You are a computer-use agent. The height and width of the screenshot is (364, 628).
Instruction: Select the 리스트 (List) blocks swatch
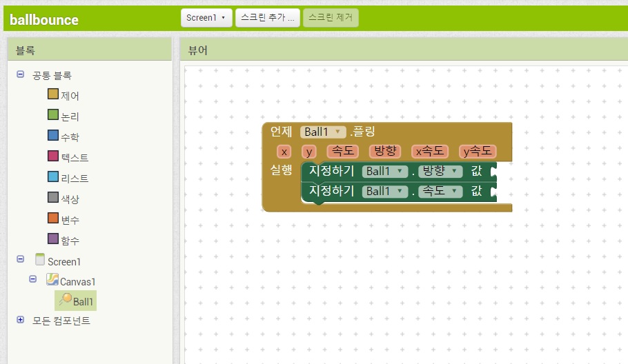[53, 176]
